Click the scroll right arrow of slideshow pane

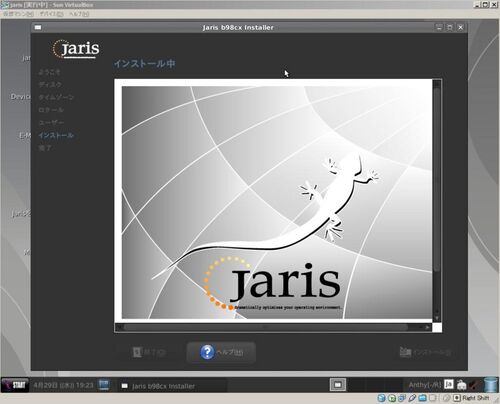point(428,328)
